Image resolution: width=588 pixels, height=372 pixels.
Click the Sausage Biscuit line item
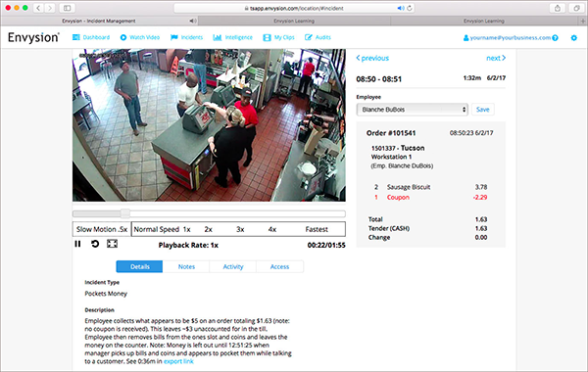coord(430,187)
